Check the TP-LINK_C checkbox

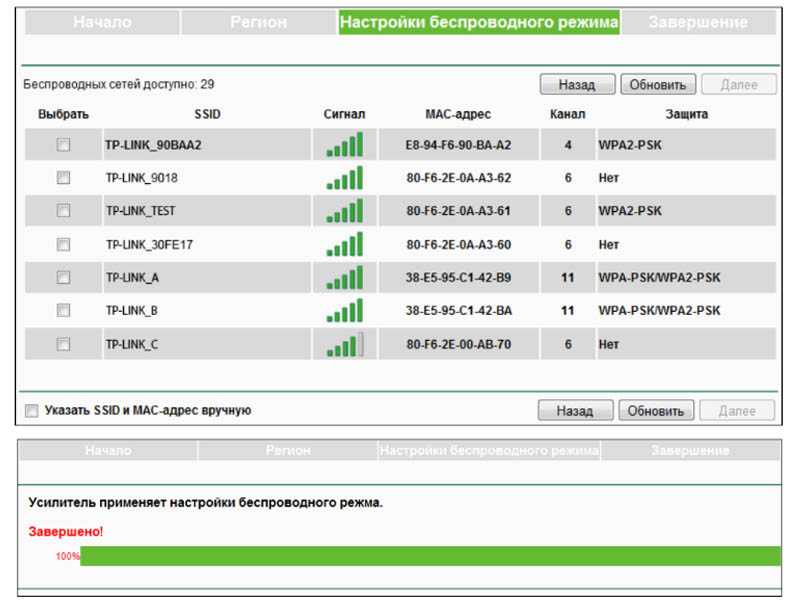63,344
